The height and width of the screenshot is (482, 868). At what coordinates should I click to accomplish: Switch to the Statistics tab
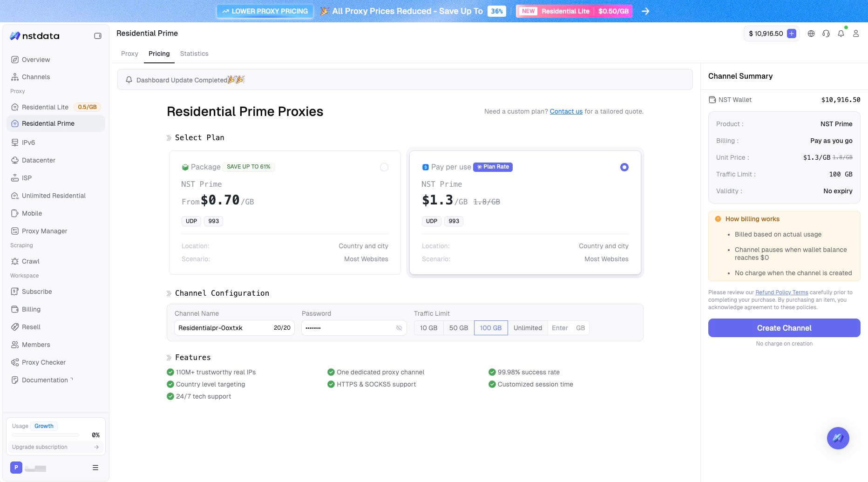point(194,54)
